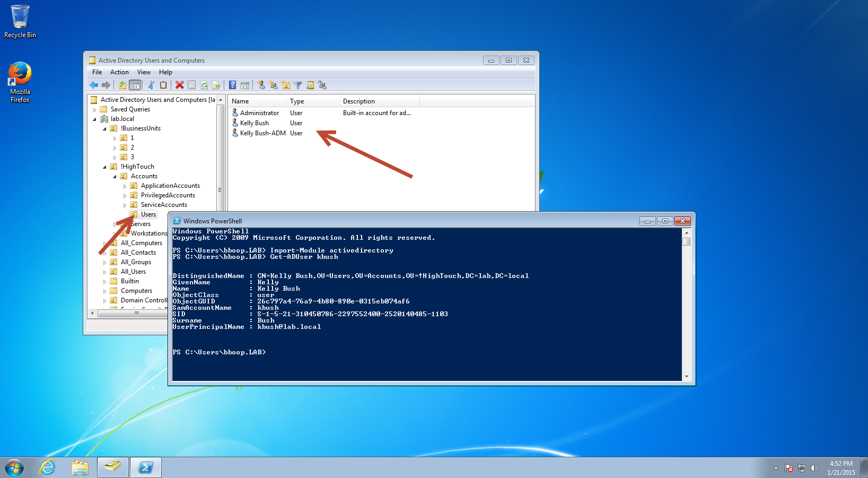The image size is (868, 478).
Task: Expand business unit folder 1
Action: pos(115,138)
